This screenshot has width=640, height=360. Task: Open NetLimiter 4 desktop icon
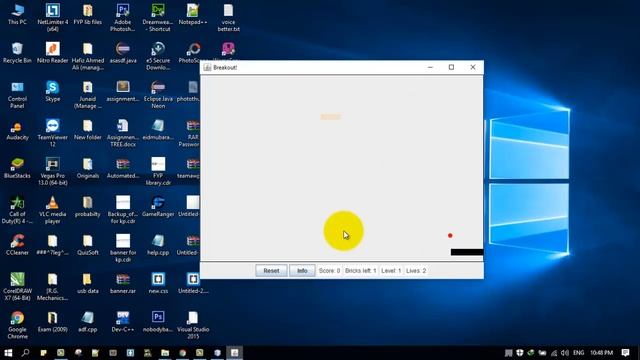click(53, 18)
